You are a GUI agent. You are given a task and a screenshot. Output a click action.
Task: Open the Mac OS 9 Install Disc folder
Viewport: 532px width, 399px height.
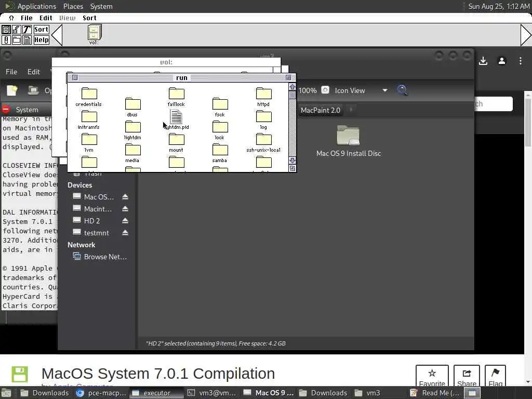click(x=349, y=141)
